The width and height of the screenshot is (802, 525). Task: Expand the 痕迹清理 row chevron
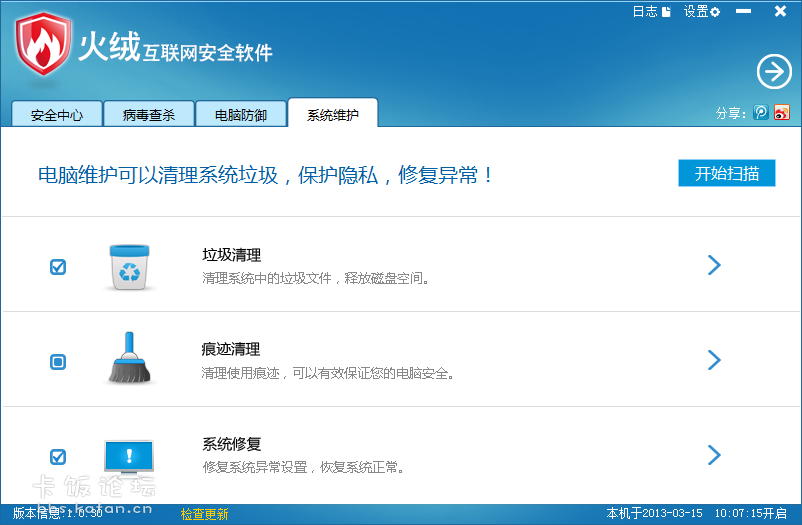pyautogui.click(x=714, y=360)
